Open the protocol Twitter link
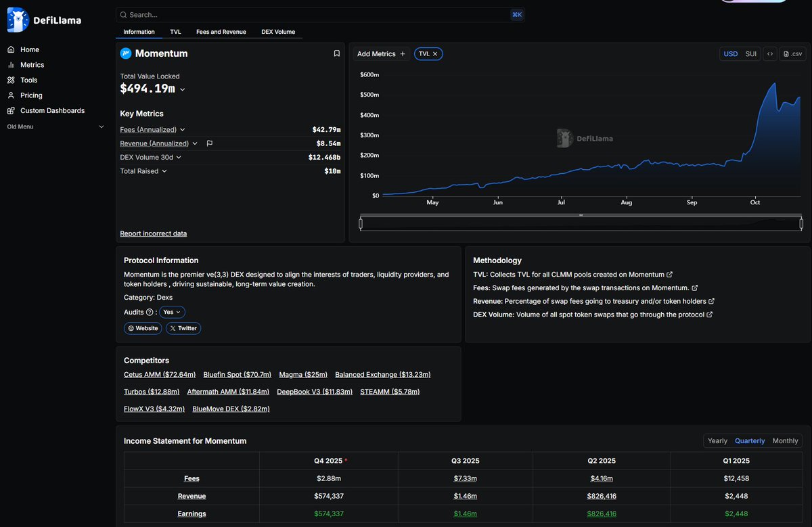 click(183, 328)
